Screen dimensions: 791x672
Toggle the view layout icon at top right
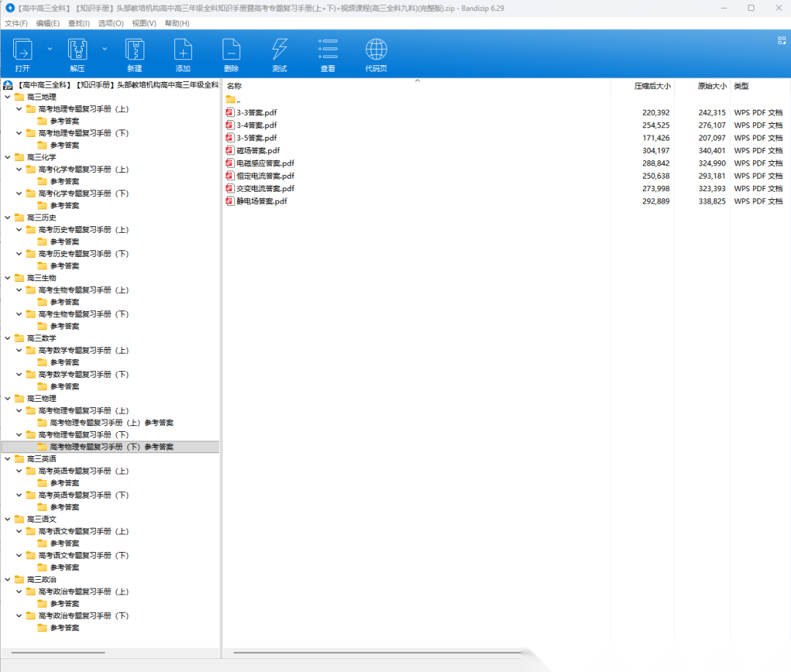click(x=781, y=41)
